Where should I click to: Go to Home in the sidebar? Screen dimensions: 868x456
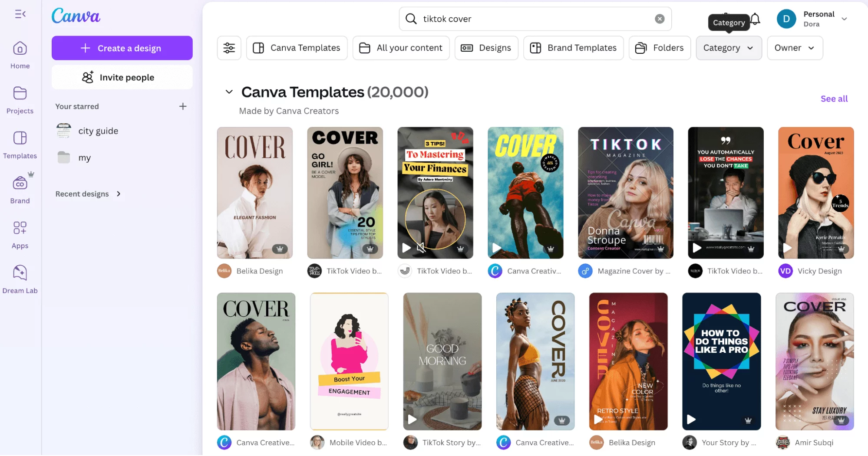click(20, 55)
